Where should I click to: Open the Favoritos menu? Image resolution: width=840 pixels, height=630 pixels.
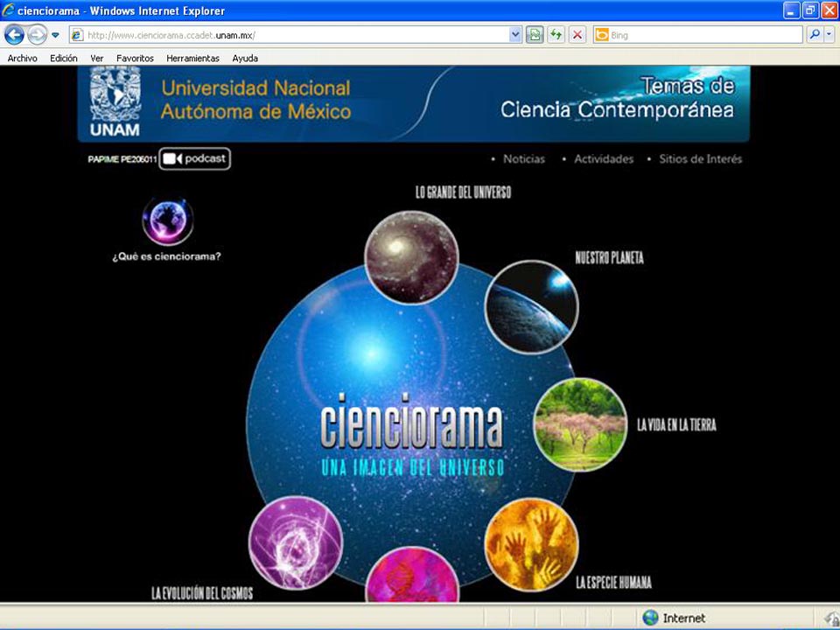[135, 59]
